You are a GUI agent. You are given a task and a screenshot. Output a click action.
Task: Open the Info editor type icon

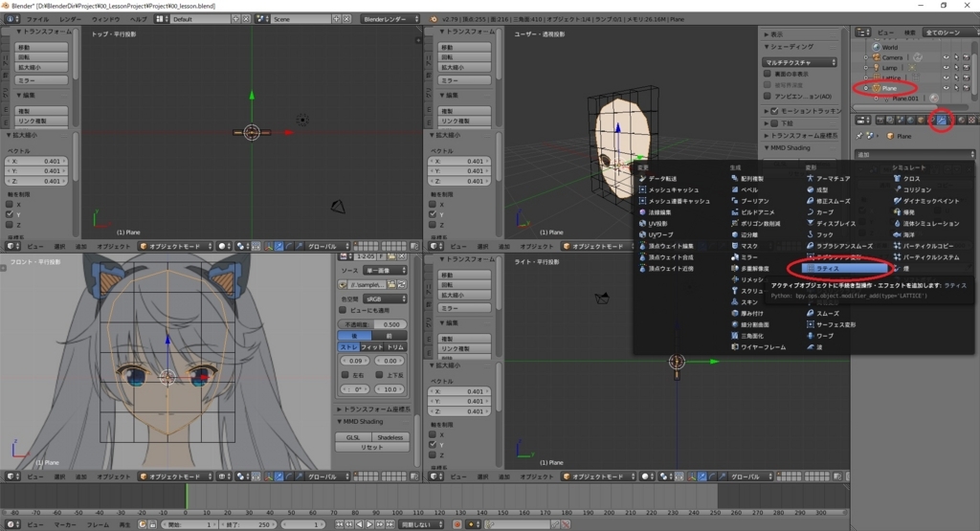click(x=12, y=19)
